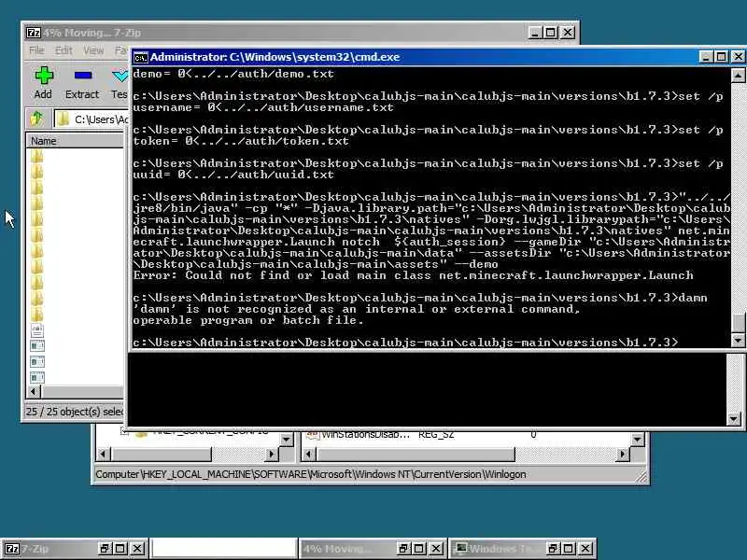The height and width of the screenshot is (560, 747).
Task: Click the 25 / 25 object(s) status text
Action: coord(75,412)
